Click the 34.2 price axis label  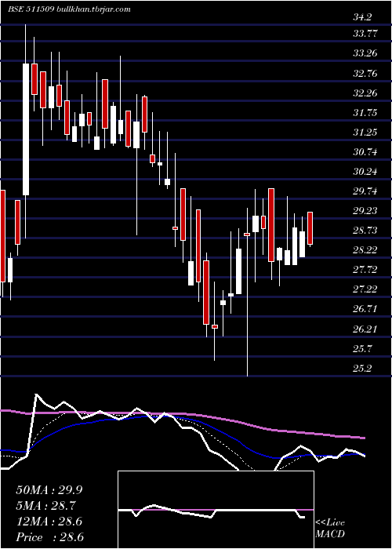point(362,17)
